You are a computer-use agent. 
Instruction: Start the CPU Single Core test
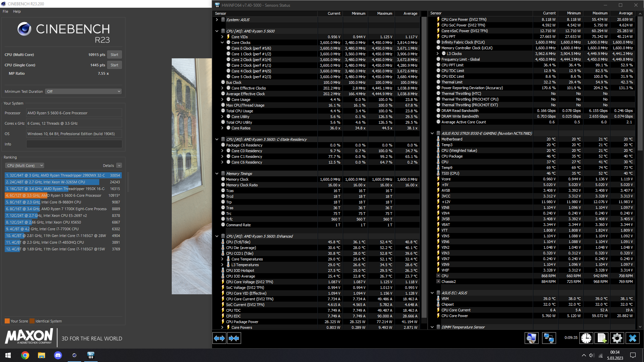point(114,65)
